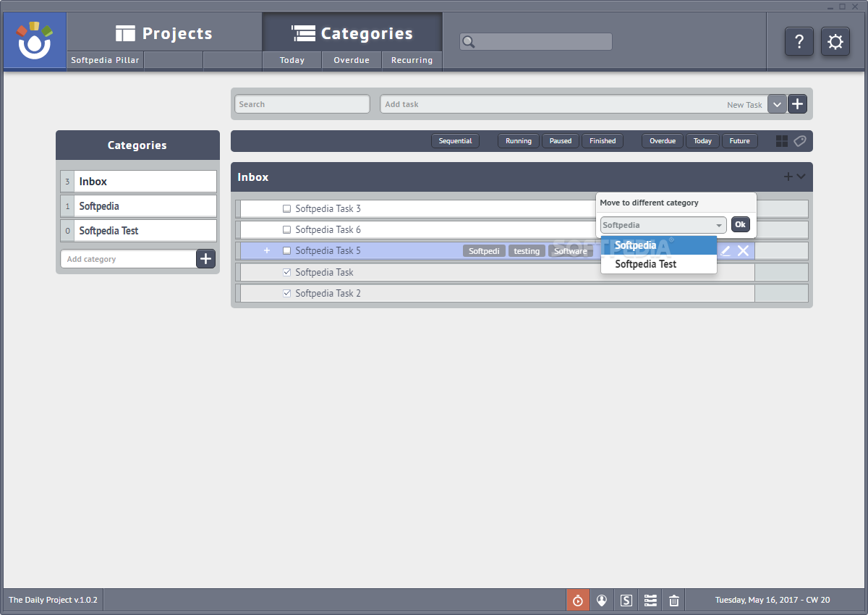The image size is (868, 615).
Task: Focus the Add category field
Action: (129, 259)
